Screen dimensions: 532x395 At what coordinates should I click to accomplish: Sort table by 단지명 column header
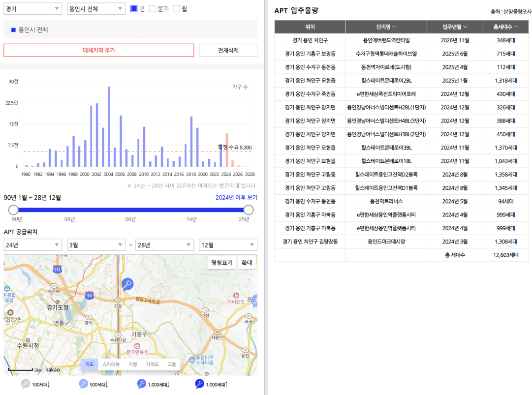point(386,27)
